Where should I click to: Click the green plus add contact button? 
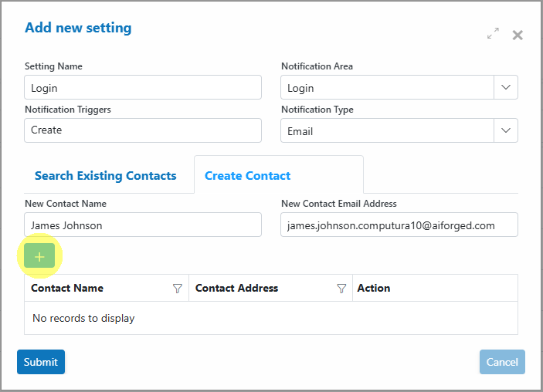click(39, 256)
